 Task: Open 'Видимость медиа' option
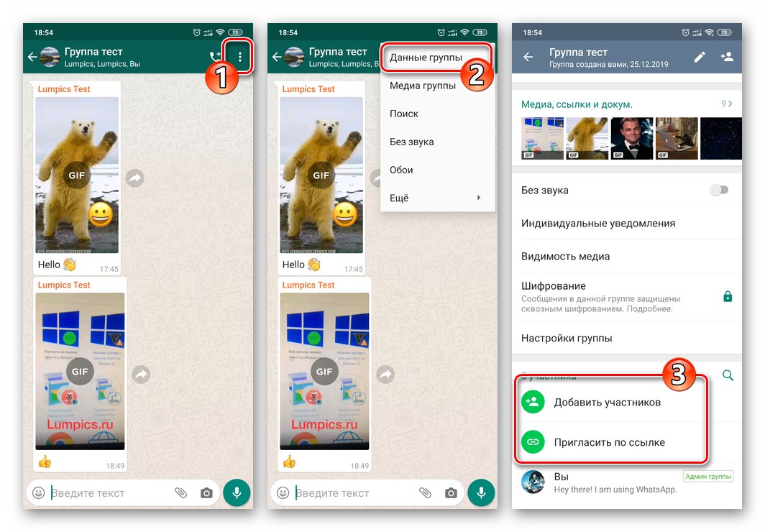click(x=627, y=257)
